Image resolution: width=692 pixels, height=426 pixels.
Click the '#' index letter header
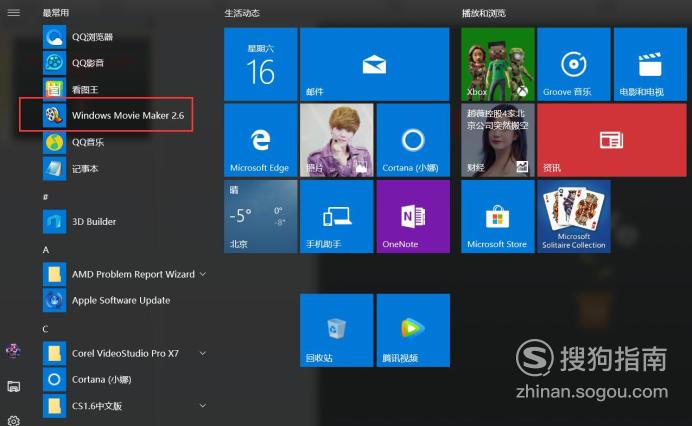(x=45, y=196)
